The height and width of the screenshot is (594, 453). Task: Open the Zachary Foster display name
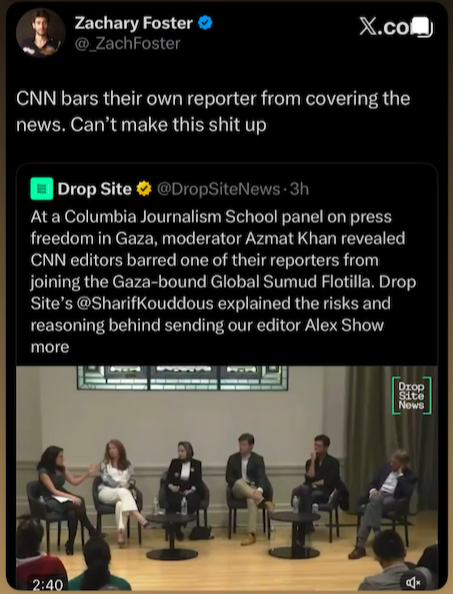[x=133, y=23]
